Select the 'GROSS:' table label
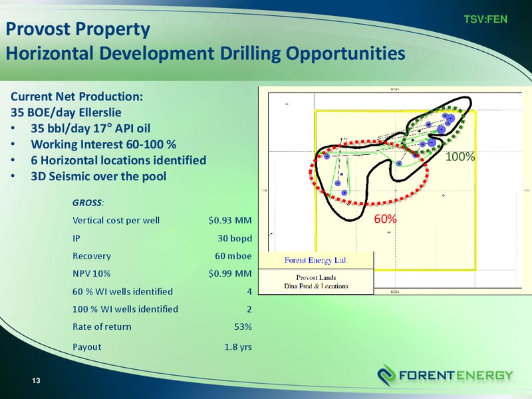 click(88, 203)
